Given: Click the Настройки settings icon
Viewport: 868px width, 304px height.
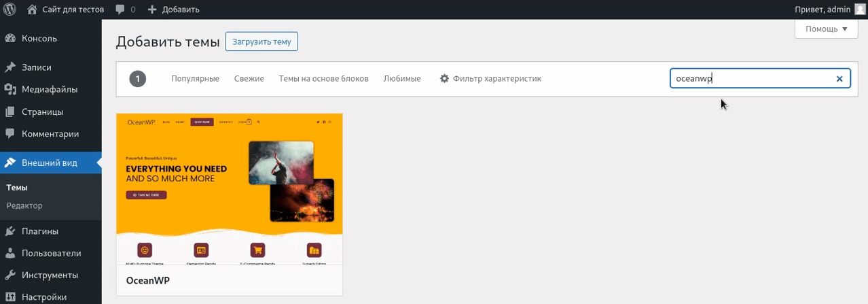Looking at the screenshot, I should [10, 297].
